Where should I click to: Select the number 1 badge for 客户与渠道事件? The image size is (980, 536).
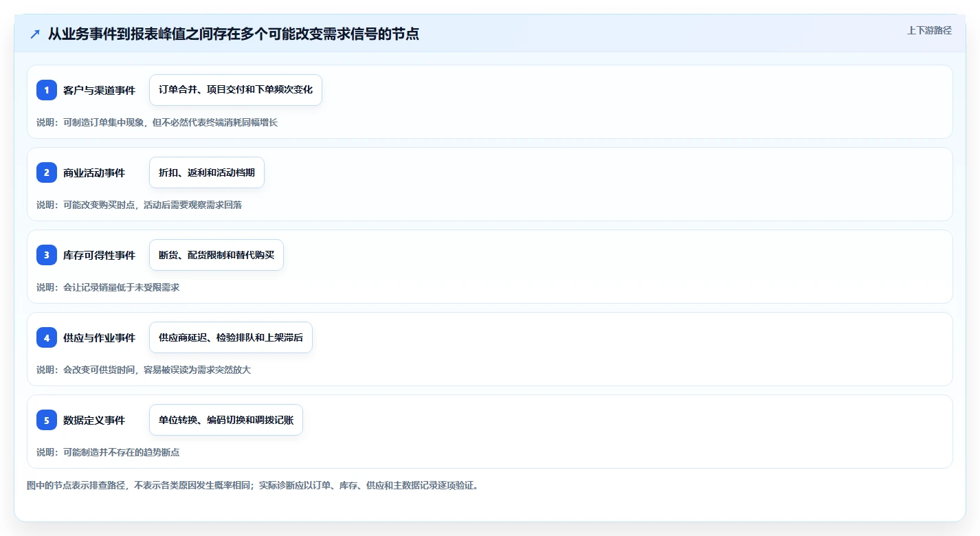pyautogui.click(x=47, y=90)
